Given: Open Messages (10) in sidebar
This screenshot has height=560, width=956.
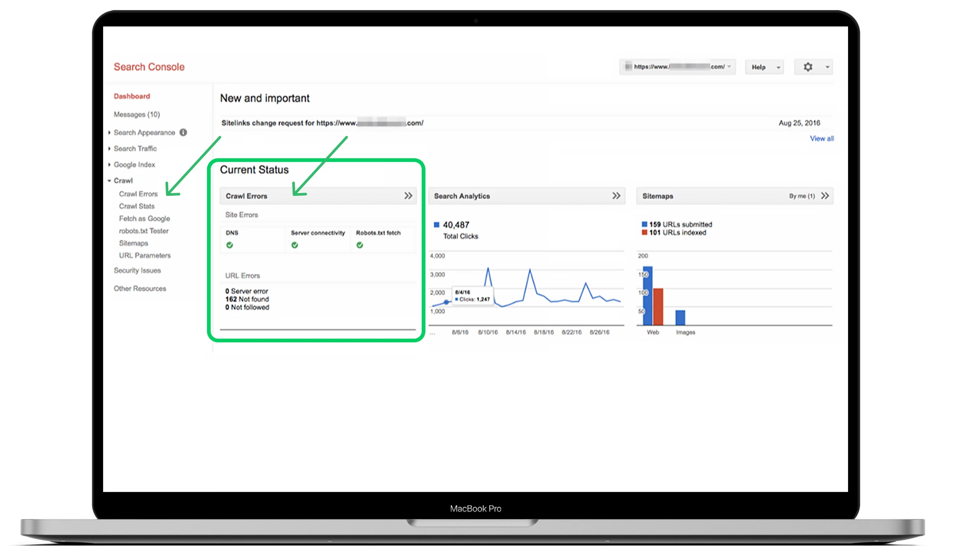Looking at the screenshot, I should point(138,115).
